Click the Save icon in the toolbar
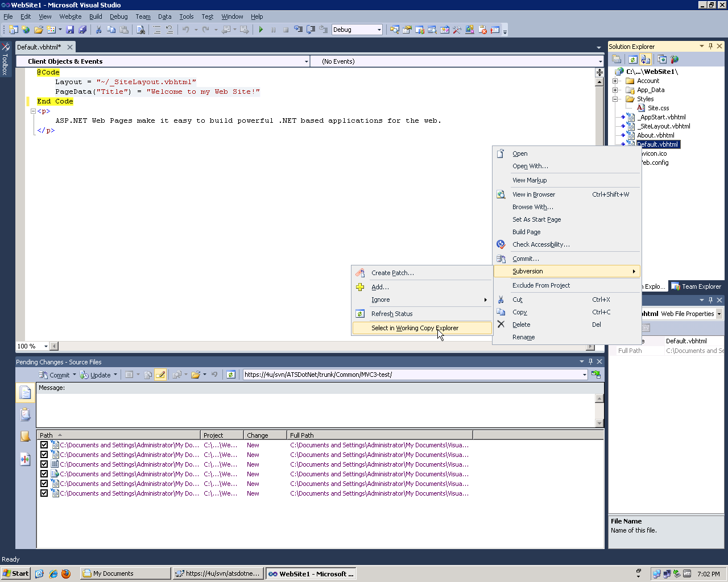The width and height of the screenshot is (728, 582). tap(70, 30)
